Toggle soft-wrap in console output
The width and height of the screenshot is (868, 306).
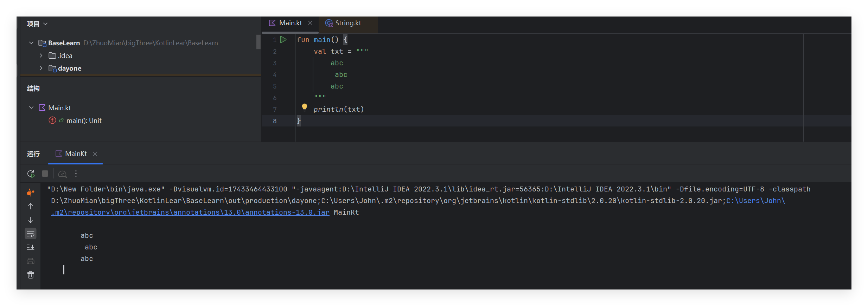point(31,234)
